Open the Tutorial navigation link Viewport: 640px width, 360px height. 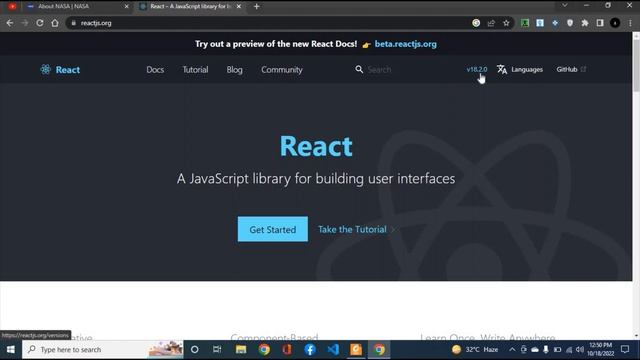[195, 70]
